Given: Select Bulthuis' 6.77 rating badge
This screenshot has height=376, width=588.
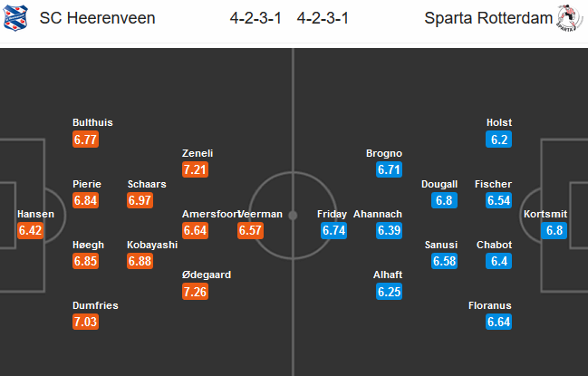Looking at the screenshot, I should 87,140.
